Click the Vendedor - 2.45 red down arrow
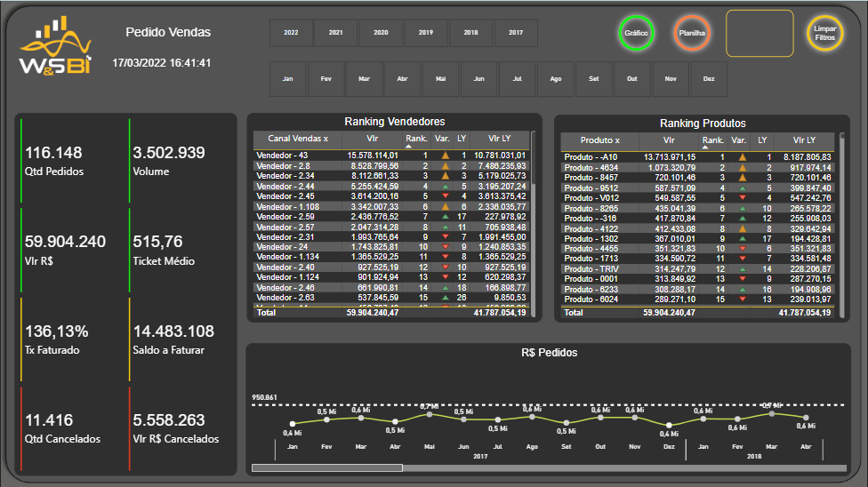Viewport: 868px width, 487px height. pyautogui.click(x=445, y=196)
